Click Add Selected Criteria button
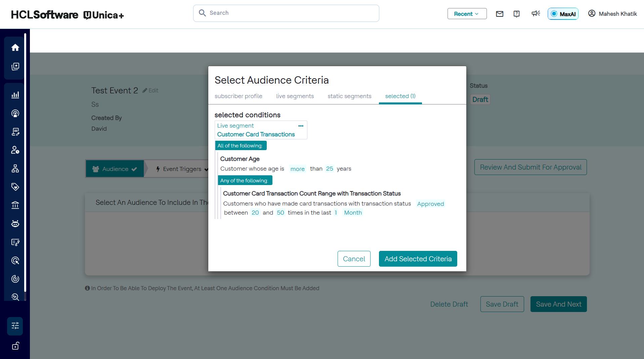 point(418,259)
